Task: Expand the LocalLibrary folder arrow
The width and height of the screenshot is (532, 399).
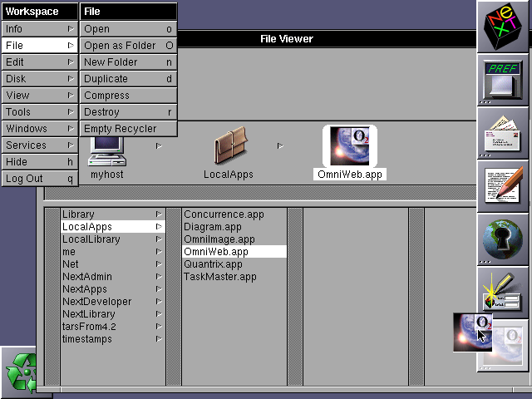Action: coord(159,239)
